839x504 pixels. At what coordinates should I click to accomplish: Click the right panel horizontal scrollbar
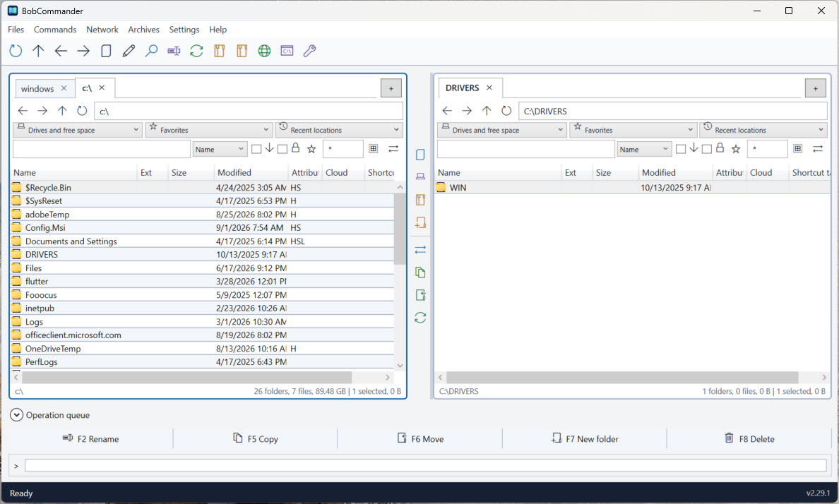pyautogui.click(x=621, y=377)
